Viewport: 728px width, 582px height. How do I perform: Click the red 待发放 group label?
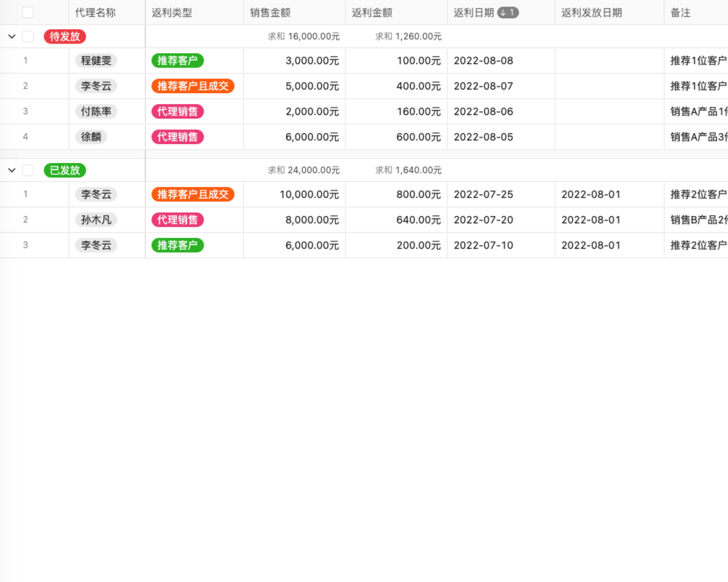[64, 36]
